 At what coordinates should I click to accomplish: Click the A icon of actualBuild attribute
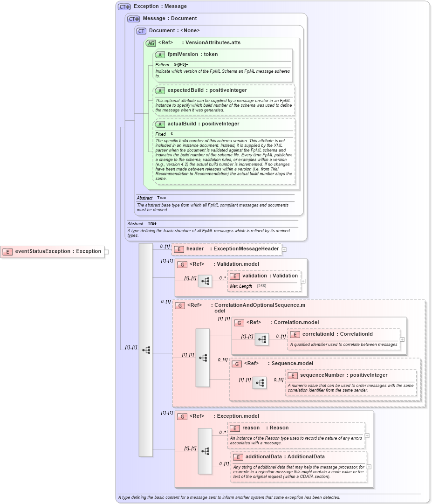click(x=160, y=124)
